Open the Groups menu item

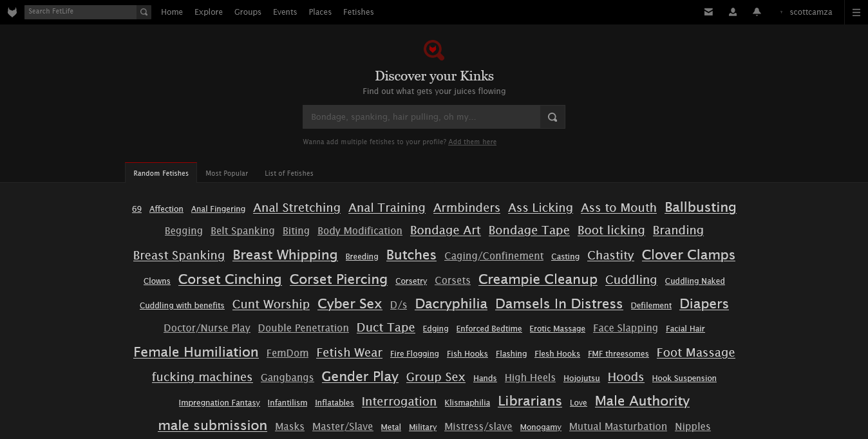(x=248, y=12)
